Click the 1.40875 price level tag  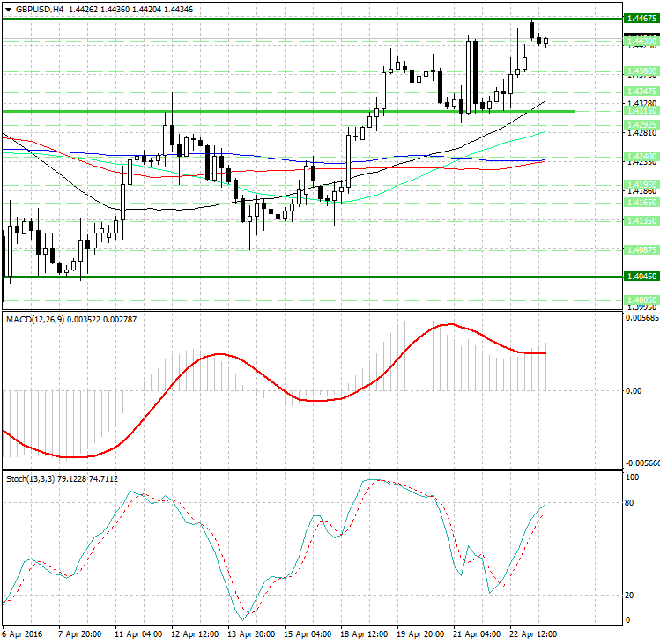640,250
